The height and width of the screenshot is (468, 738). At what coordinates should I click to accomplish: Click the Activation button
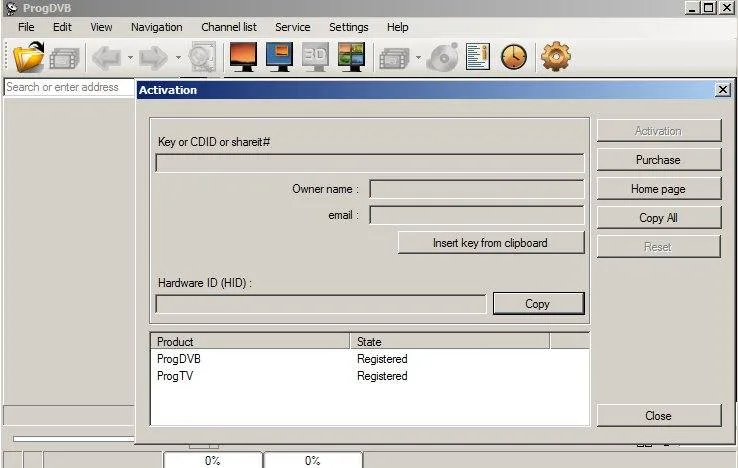[659, 130]
